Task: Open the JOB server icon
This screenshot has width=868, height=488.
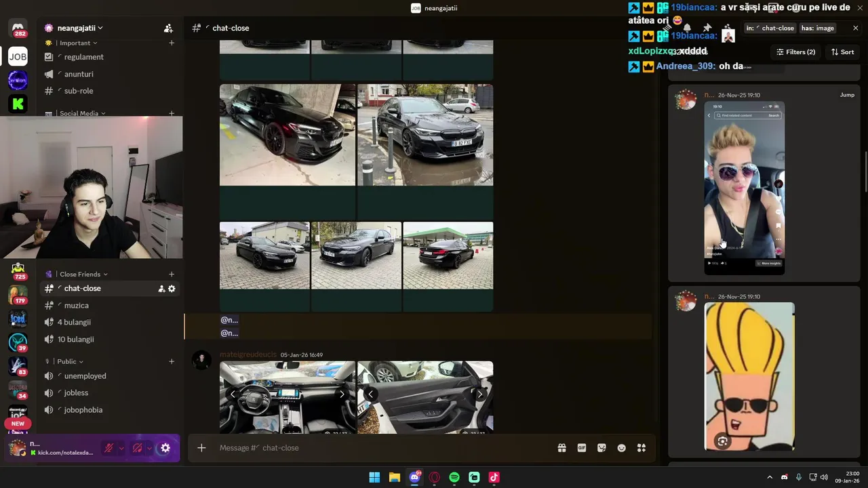Action: tap(18, 57)
